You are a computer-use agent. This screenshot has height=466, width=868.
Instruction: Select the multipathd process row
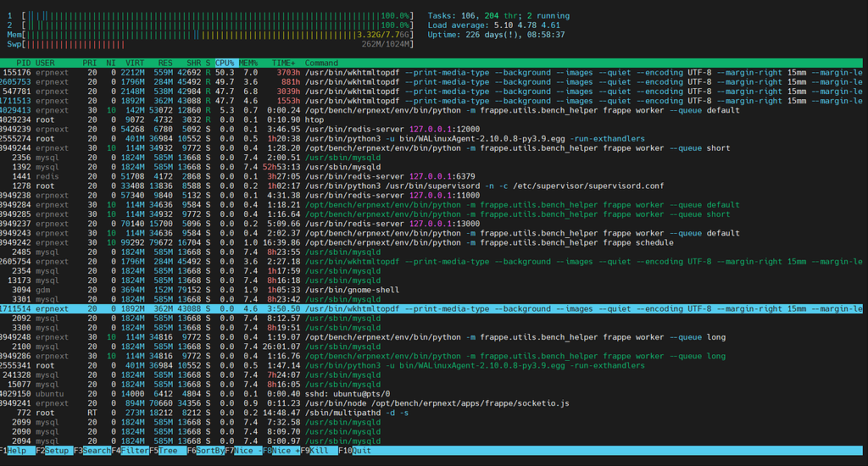pyautogui.click(x=431, y=413)
